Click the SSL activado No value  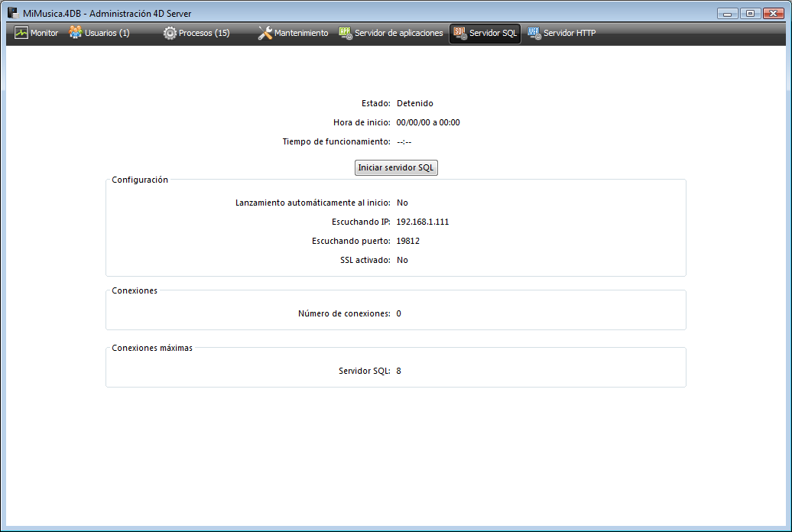click(402, 260)
